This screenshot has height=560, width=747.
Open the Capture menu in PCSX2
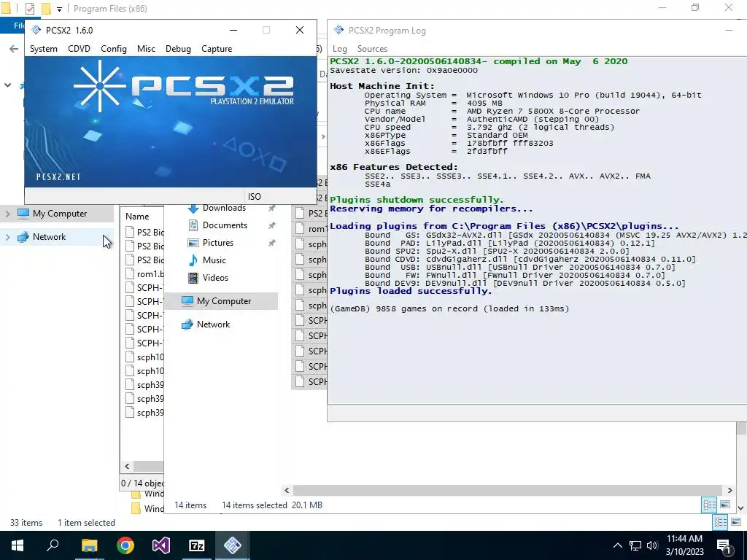[217, 49]
